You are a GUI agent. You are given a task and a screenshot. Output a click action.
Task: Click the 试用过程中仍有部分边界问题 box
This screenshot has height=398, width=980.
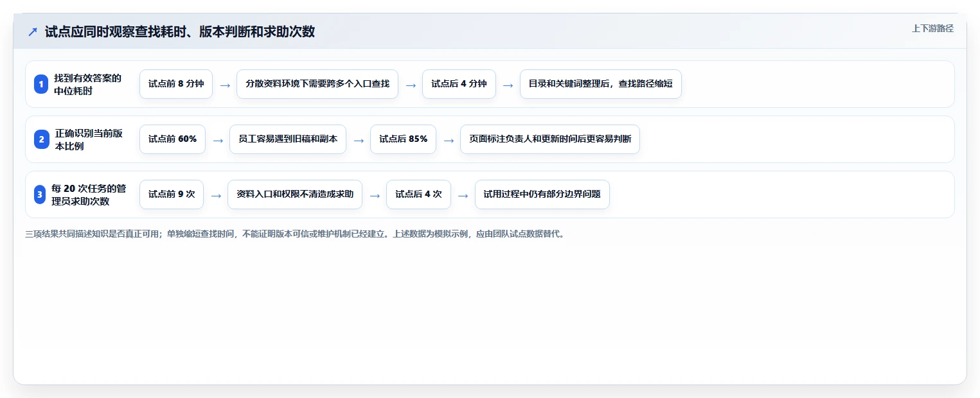[x=542, y=195]
